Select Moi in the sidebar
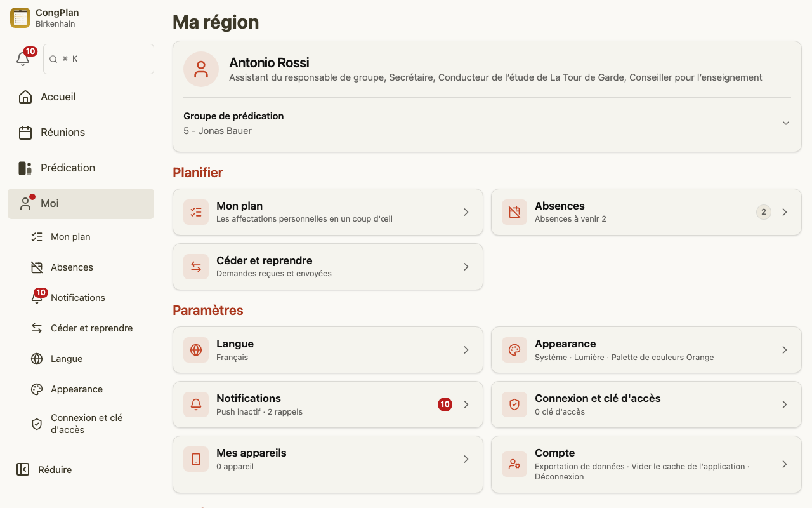This screenshot has width=812, height=508. (x=81, y=204)
